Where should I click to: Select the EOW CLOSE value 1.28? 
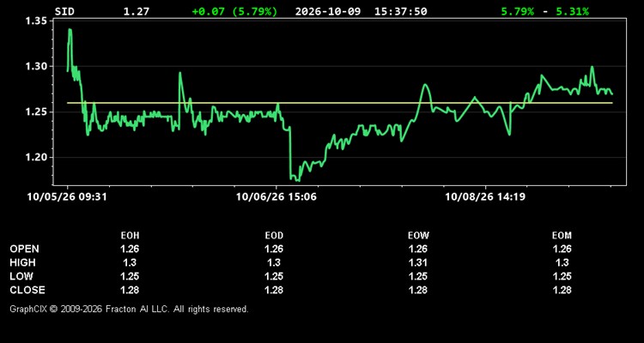pyautogui.click(x=418, y=290)
